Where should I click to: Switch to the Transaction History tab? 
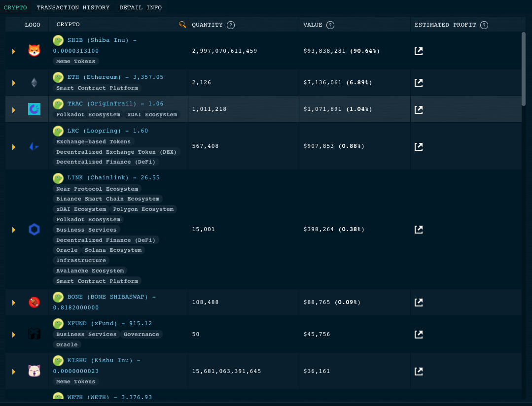[x=73, y=7]
